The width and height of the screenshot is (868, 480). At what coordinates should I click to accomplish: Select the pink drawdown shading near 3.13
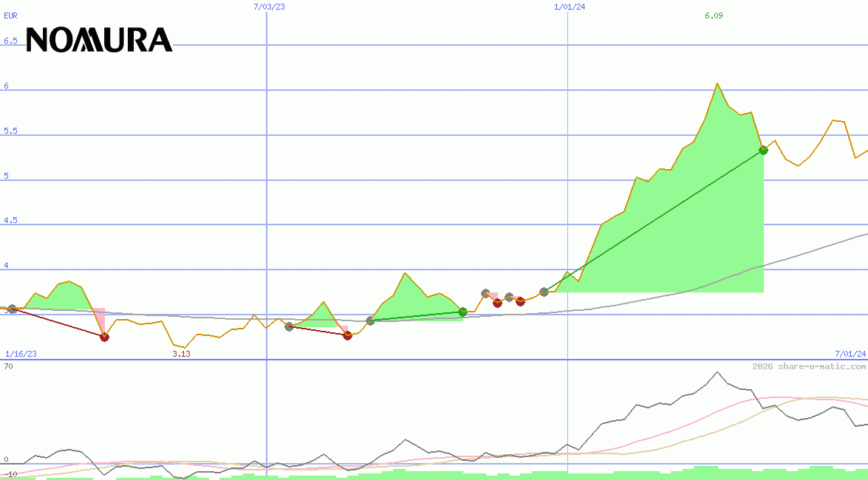point(98,318)
